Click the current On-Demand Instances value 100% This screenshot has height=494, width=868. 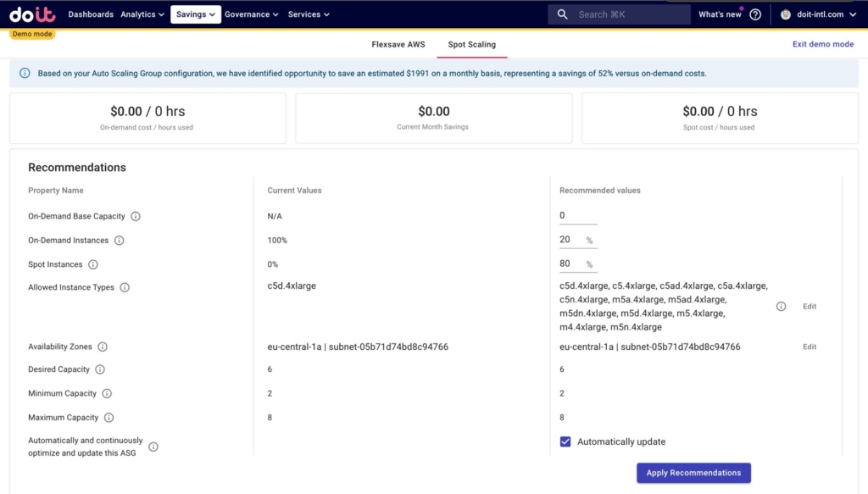pos(277,240)
